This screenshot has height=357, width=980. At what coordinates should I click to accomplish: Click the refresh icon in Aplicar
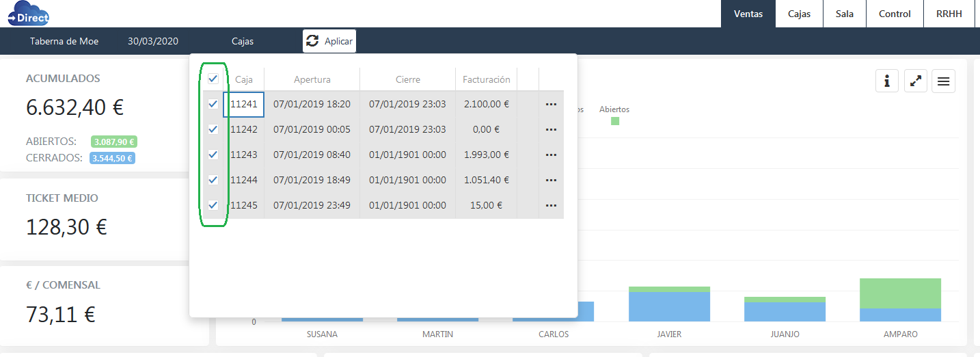point(312,41)
